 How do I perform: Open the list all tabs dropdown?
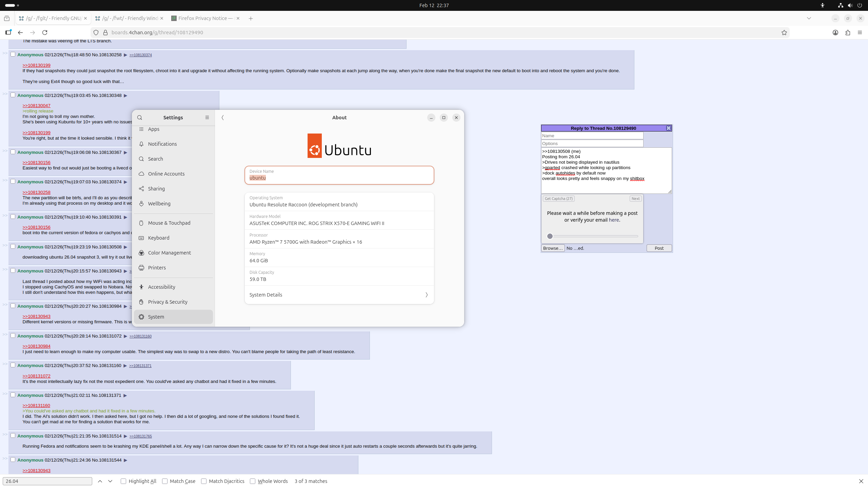click(x=809, y=18)
